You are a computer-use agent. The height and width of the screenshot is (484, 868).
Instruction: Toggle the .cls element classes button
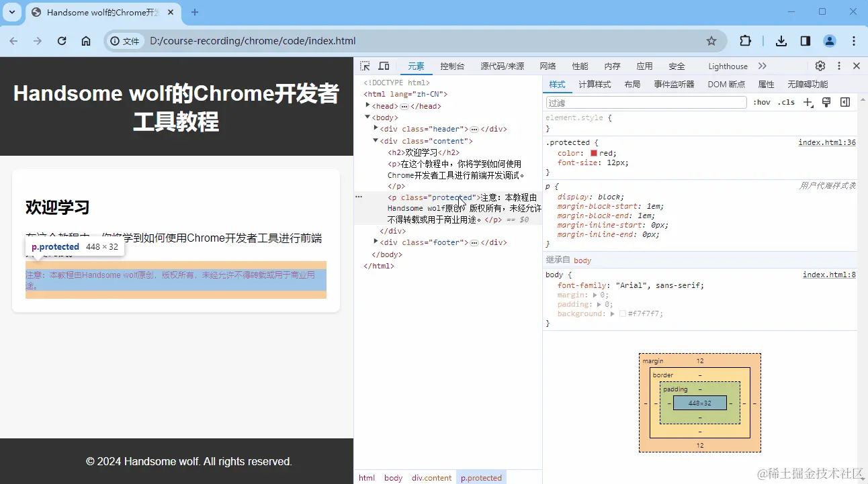tap(786, 102)
